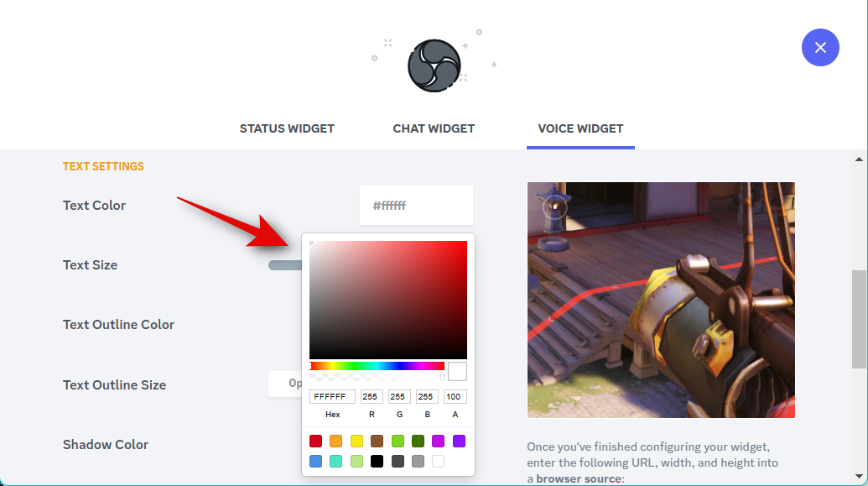The image size is (868, 486).
Task: Click the game preview image
Action: (661, 300)
